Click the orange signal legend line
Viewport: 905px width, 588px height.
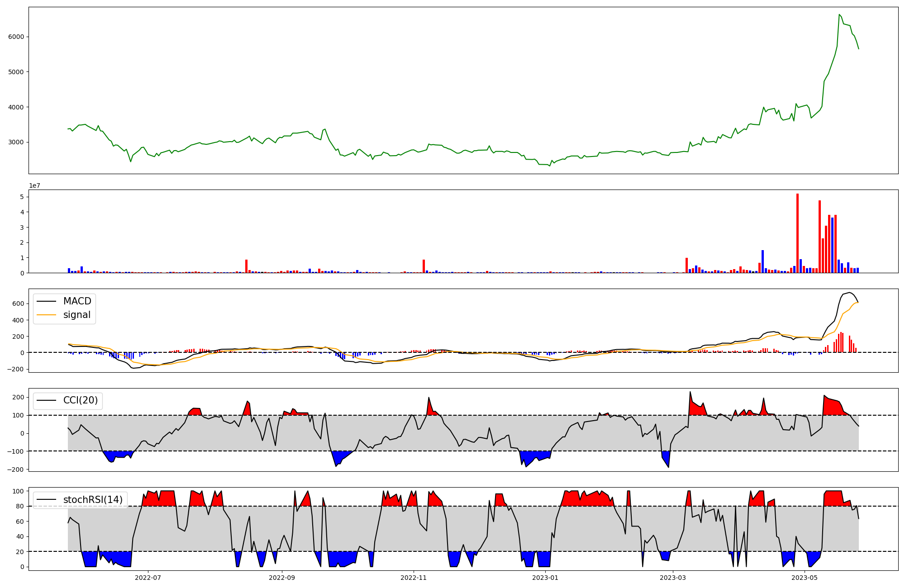(x=46, y=315)
